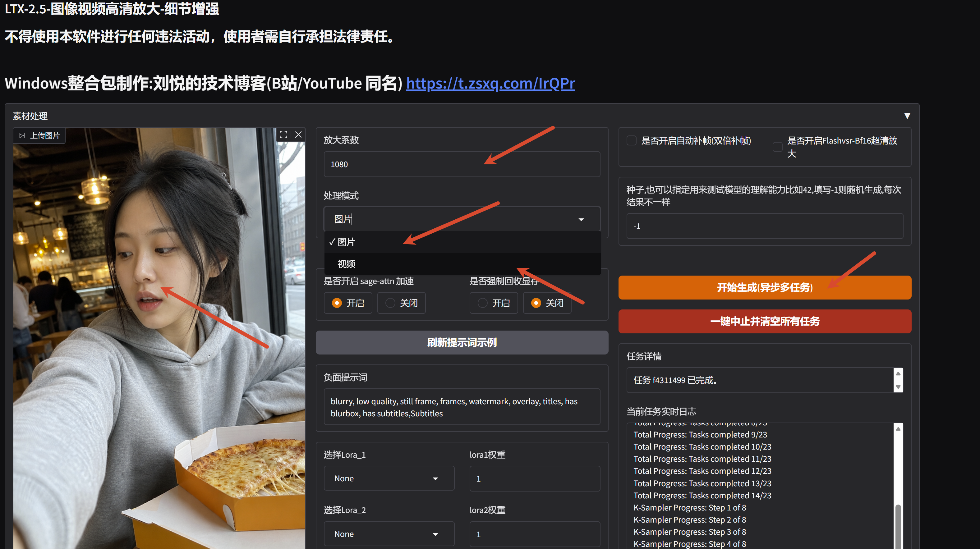The height and width of the screenshot is (549, 980).
Task: Click the 当前任务实时日志 scrollbar thumb
Action: 898,527
